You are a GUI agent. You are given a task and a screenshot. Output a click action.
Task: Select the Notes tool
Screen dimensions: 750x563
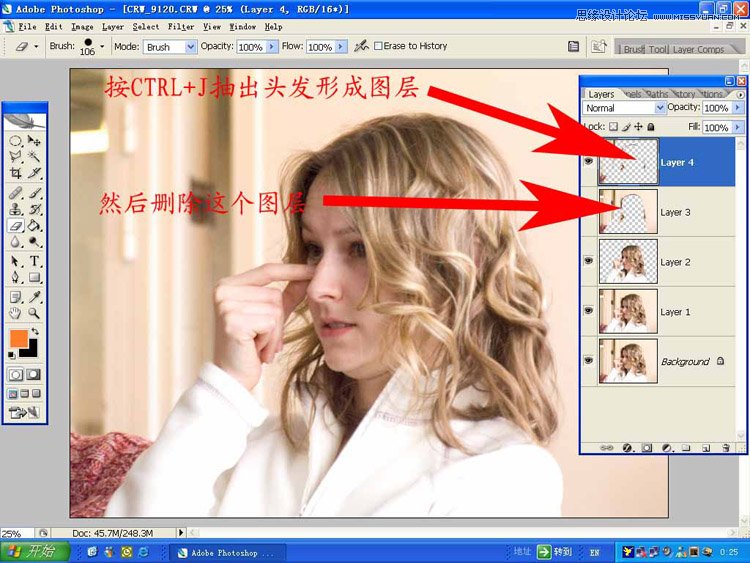[15, 297]
